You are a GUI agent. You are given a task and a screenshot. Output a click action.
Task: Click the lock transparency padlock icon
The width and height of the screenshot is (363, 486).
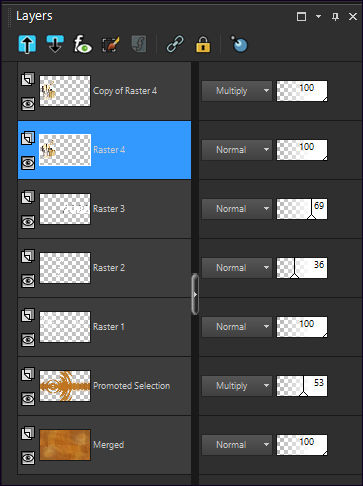pyautogui.click(x=203, y=44)
